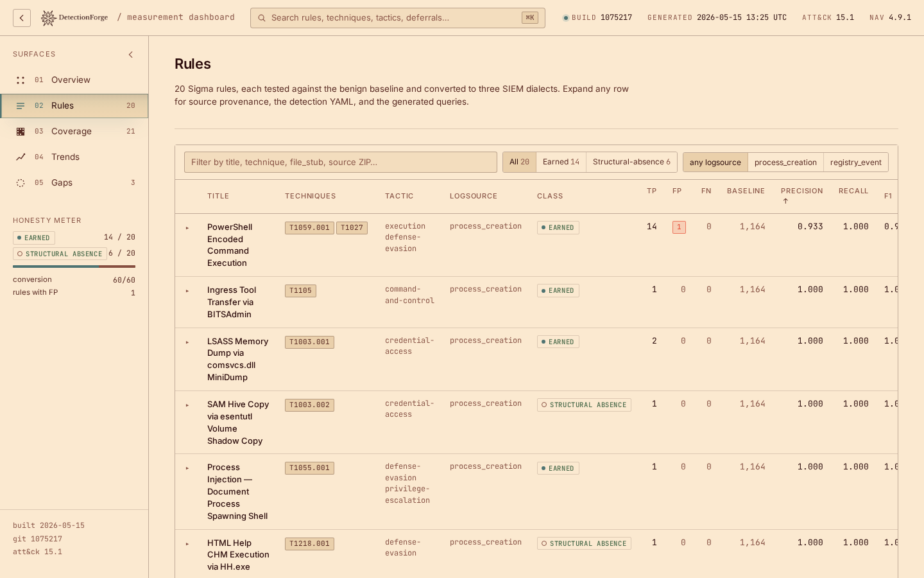Expand the SAM Hive Copy via esentutl row

[187, 405]
